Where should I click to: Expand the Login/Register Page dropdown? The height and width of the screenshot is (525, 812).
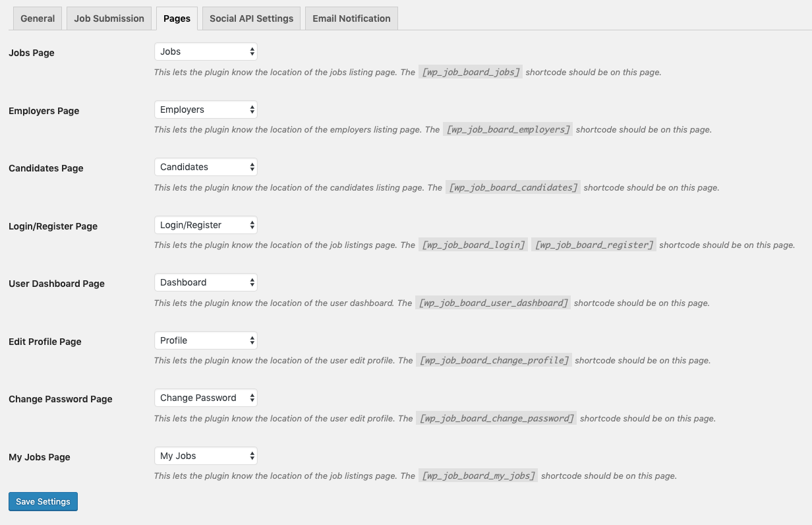pyautogui.click(x=206, y=225)
